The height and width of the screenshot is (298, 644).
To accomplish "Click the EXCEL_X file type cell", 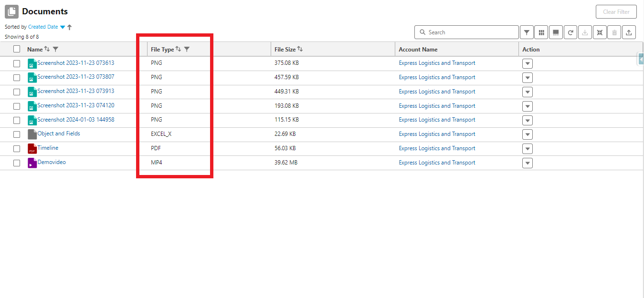I will point(161,134).
